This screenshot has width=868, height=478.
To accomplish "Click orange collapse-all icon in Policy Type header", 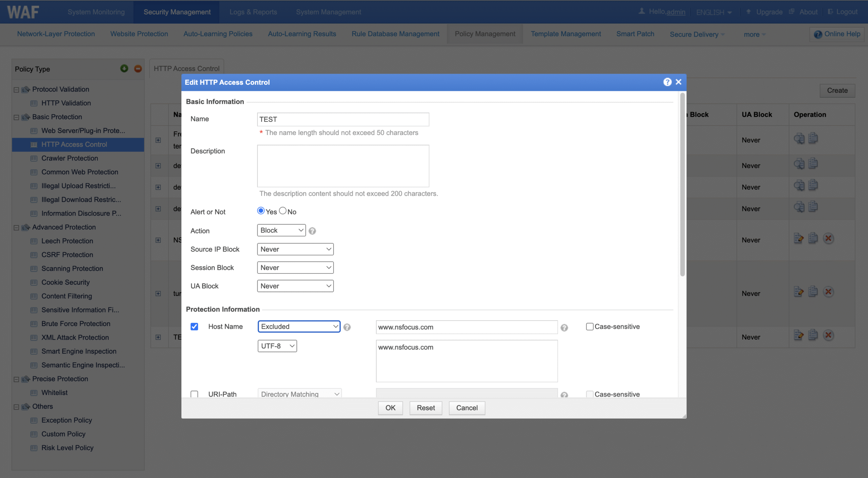I will pos(138,69).
